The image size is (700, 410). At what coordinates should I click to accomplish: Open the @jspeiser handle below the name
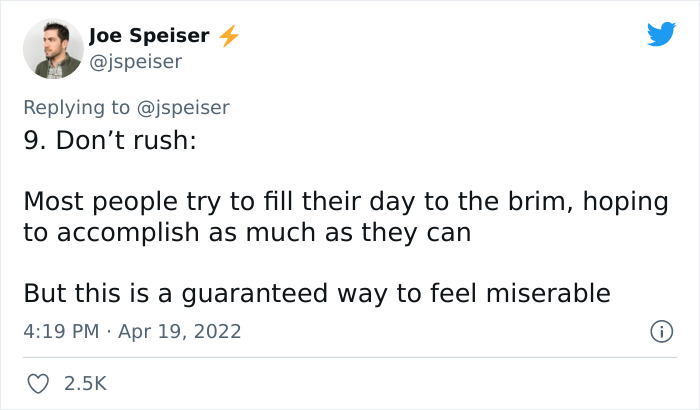135,62
